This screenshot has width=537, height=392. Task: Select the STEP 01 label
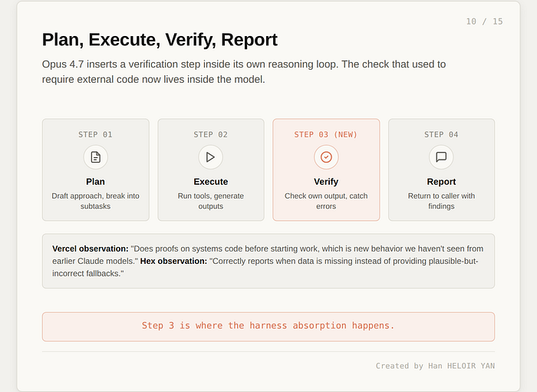[95, 134]
